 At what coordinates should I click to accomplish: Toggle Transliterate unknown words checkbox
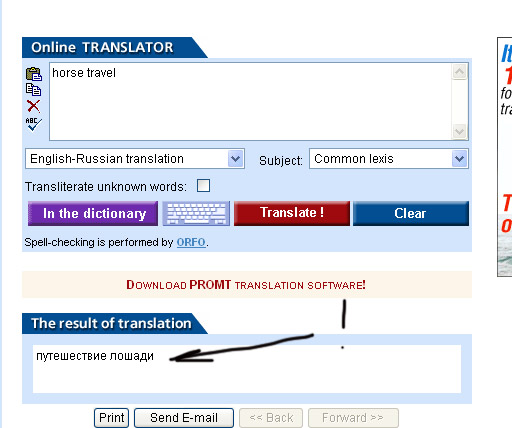(203, 186)
